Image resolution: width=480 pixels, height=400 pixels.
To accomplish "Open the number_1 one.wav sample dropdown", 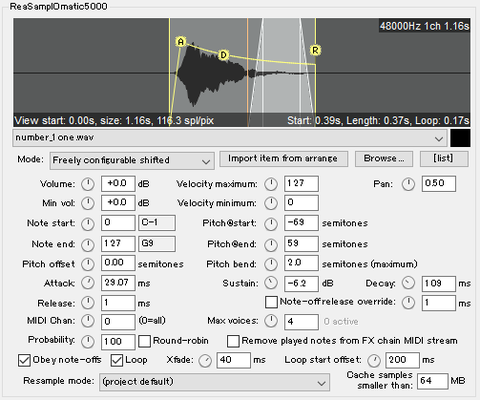I will [x=230, y=138].
